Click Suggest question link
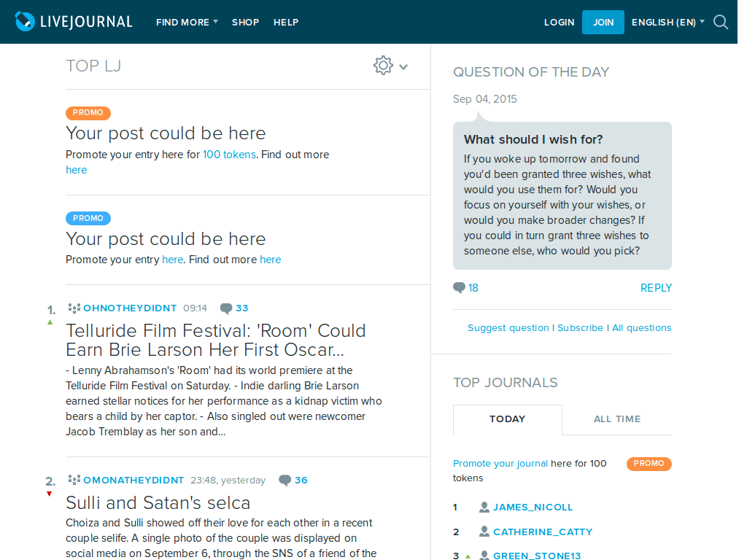This screenshot has width=747, height=560. point(508,327)
